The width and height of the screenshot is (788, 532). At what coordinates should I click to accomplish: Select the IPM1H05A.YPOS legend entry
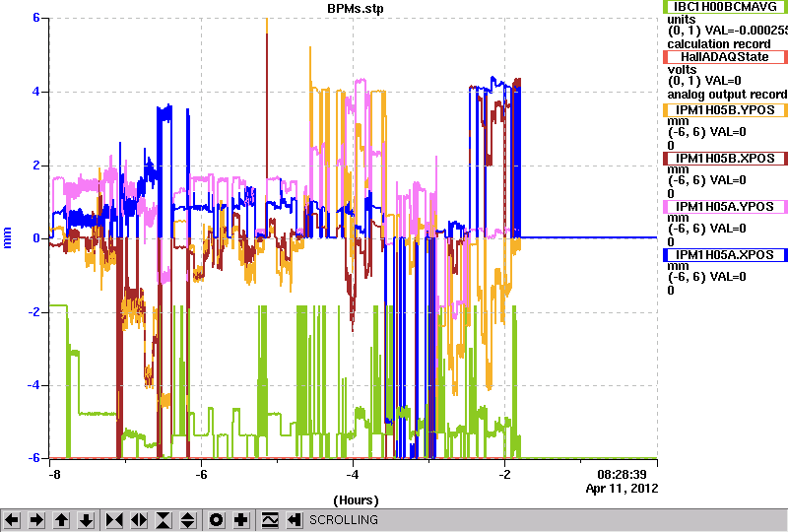pos(725,207)
